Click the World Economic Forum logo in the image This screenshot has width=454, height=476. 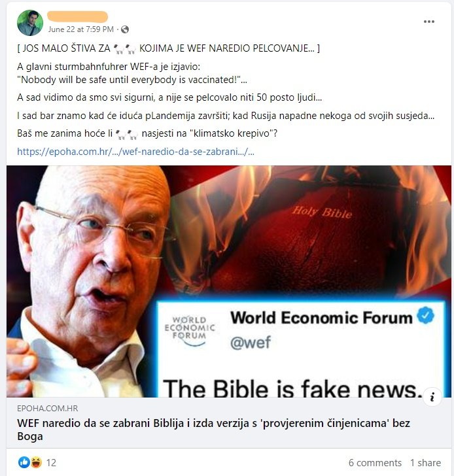pos(190,331)
